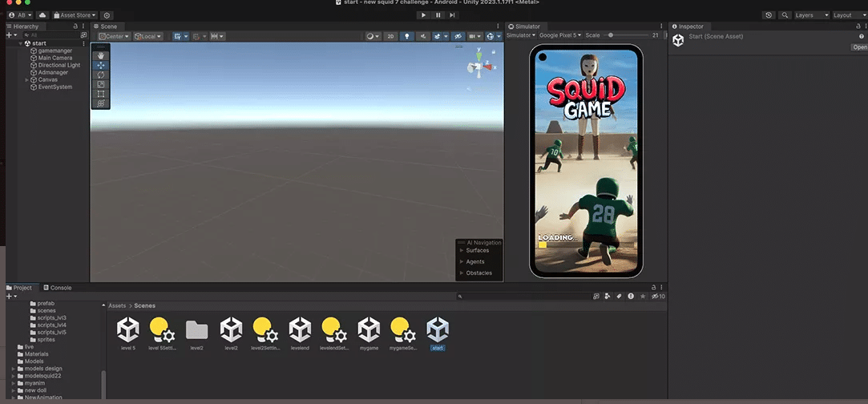
Task: Click the Scene Asset icon in Inspector
Action: [678, 40]
